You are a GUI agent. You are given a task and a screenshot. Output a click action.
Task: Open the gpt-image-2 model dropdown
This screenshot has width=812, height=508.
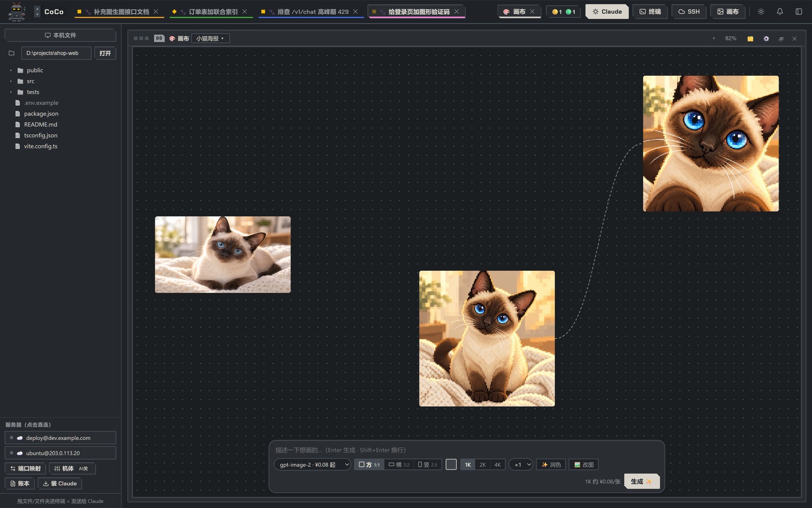[x=313, y=465]
